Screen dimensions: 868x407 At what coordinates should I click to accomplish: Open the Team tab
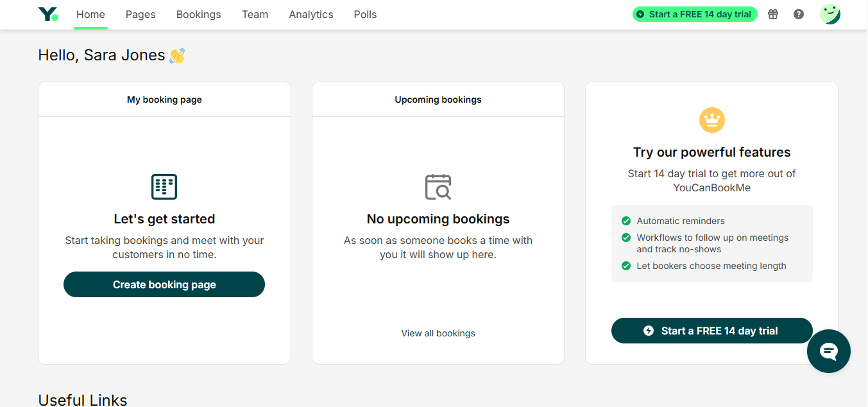click(255, 14)
